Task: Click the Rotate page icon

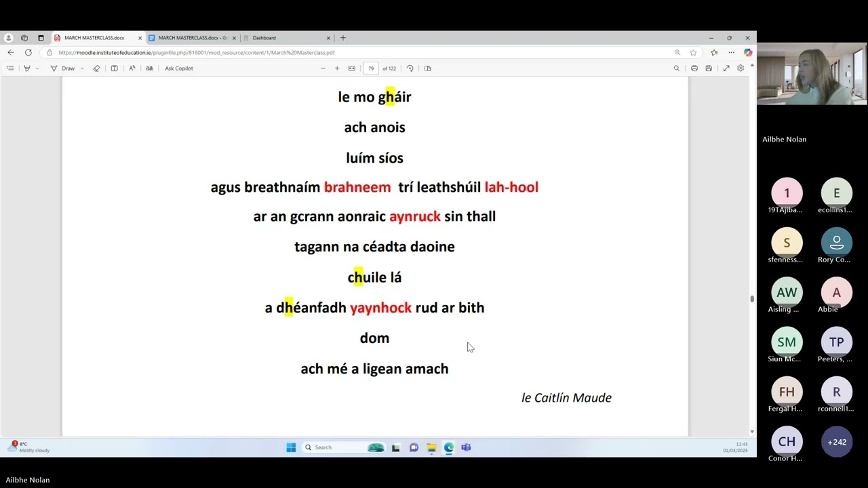Action: 410,68
